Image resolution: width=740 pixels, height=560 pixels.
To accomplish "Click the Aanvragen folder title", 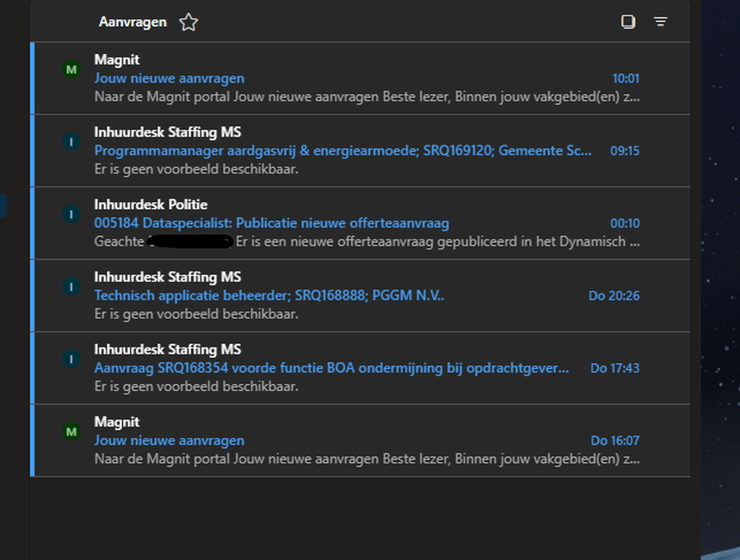I will coord(132,23).
